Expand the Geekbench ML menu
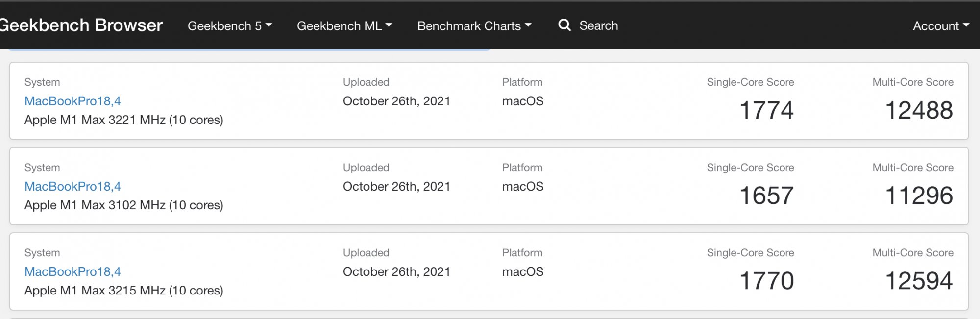980x319 pixels. coord(344,26)
